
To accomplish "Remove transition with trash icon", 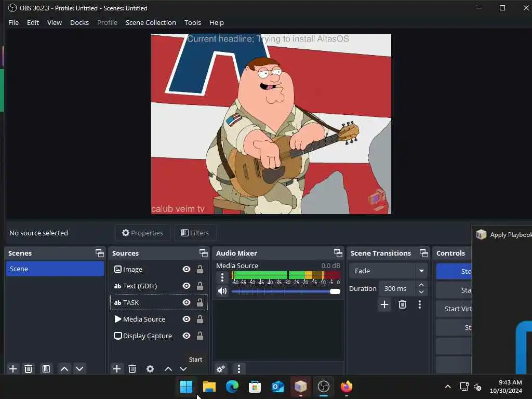I will [x=403, y=304].
